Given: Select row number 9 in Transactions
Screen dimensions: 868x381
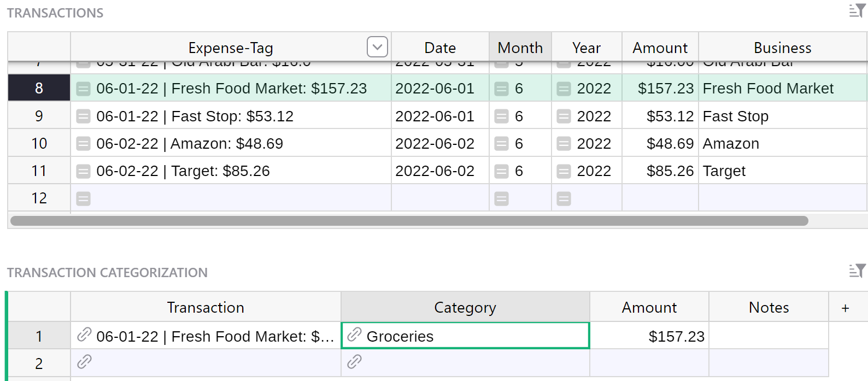Looking at the screenshot, I should pos(39,116).
